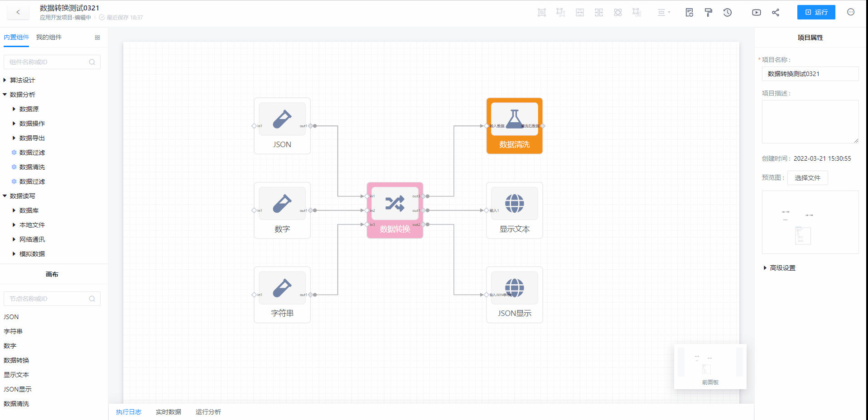Click the 运行 run button
The height and width of the screenshot is (420, 868).
[816, 12]
